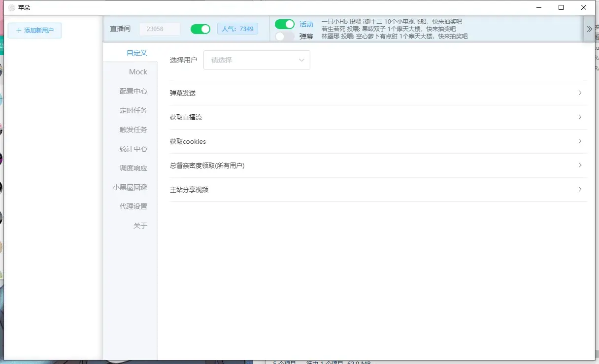Click the chevron in 弹幕发送 row
Screen dimensions: 599x364
tap(580, 93)
